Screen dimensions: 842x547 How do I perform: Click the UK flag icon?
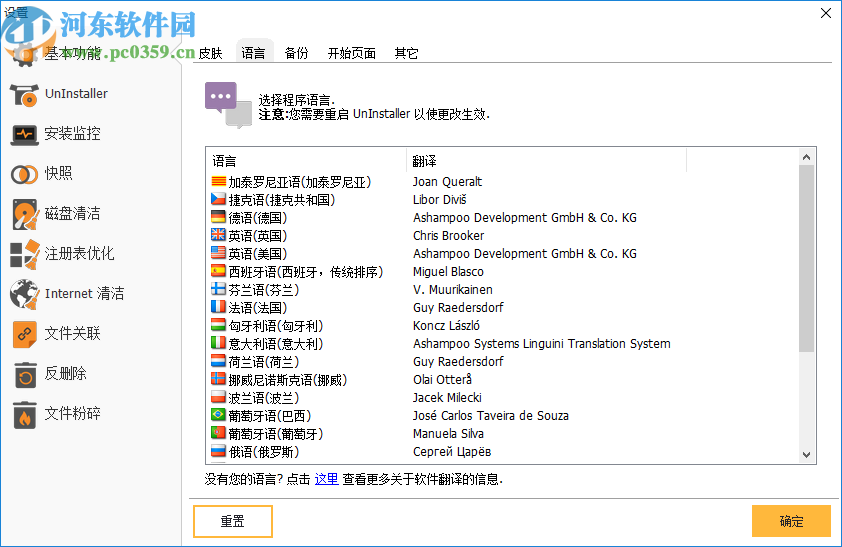pos(218,235)
